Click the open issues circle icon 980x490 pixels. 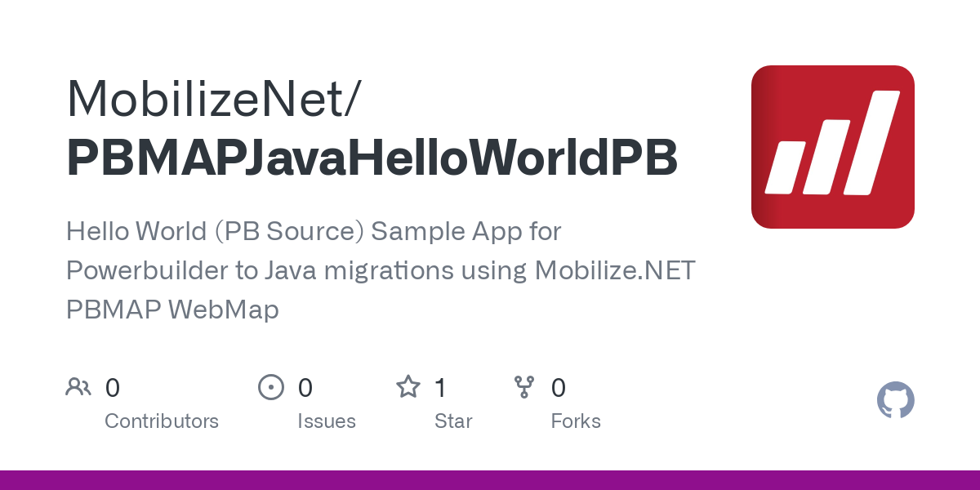[x=270, y=386]
